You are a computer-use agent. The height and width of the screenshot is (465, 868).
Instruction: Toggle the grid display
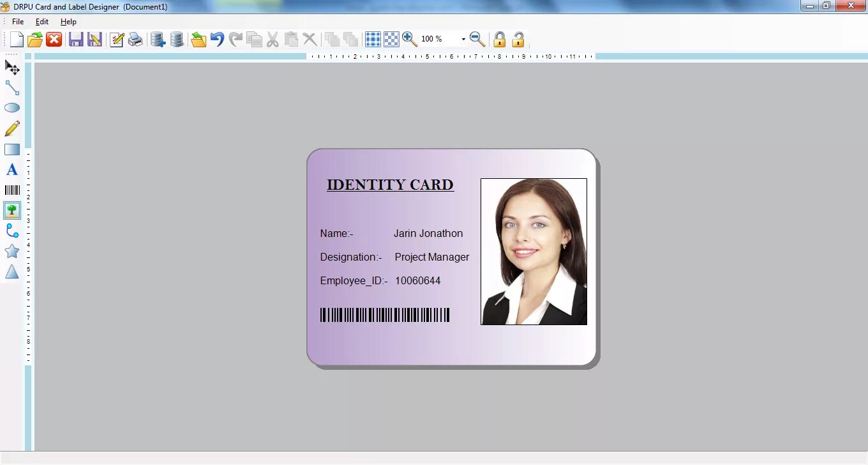[x=372, y=39]
